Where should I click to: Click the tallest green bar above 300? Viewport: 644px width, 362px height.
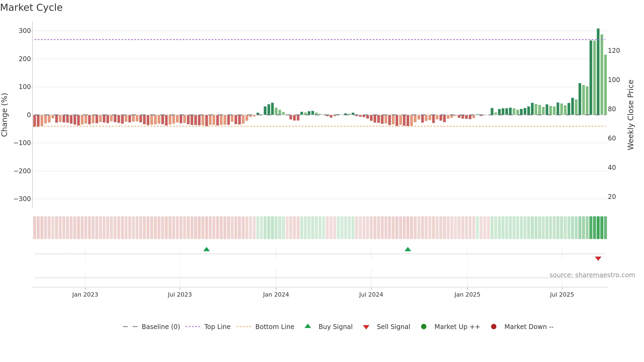click(x=598, y=72)
